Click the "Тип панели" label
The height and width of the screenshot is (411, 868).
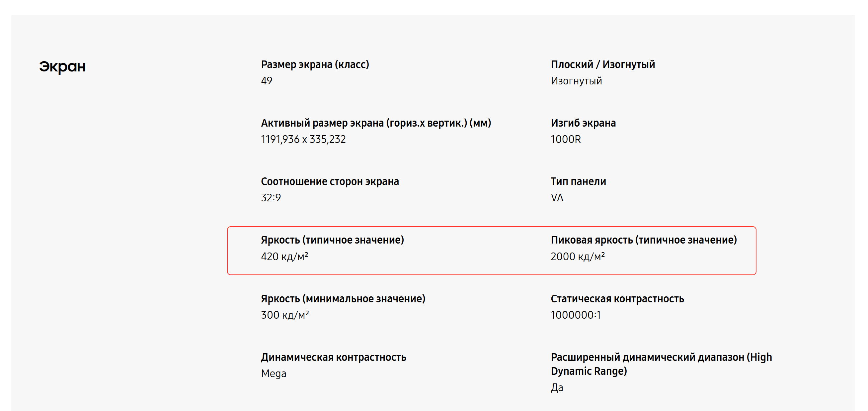(x=578, y=181)
